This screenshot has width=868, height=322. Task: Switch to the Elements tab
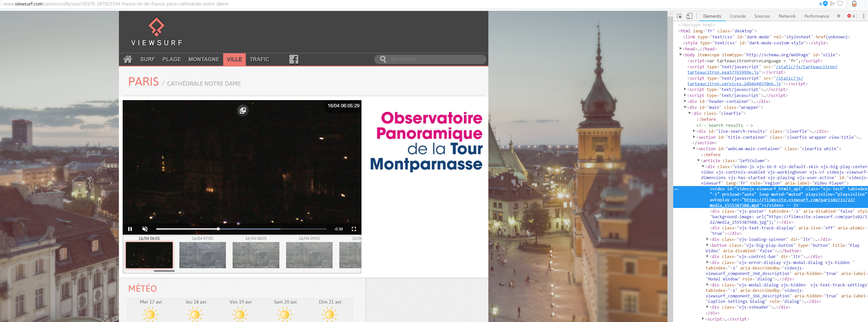pos(712,16)
